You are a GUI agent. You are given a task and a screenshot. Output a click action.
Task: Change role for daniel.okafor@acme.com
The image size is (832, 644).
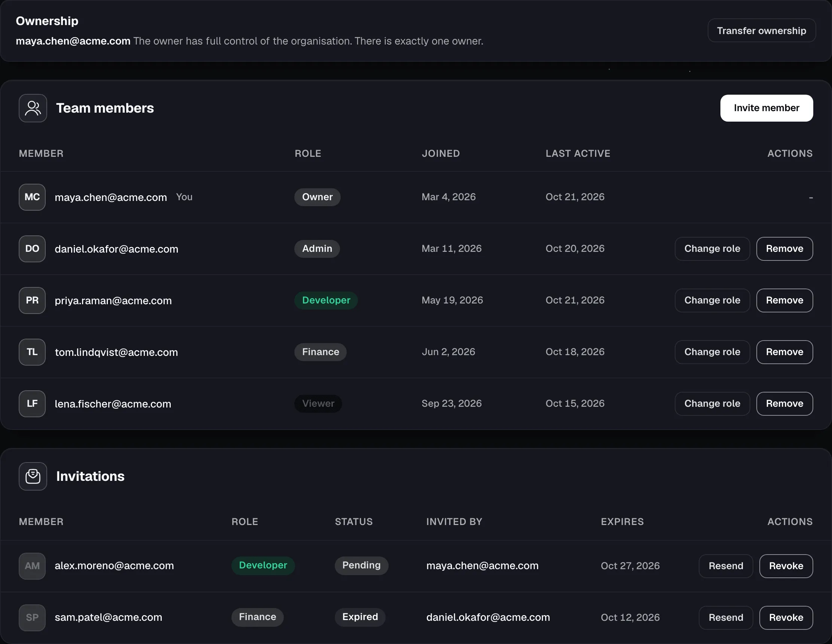click(712, 249)
